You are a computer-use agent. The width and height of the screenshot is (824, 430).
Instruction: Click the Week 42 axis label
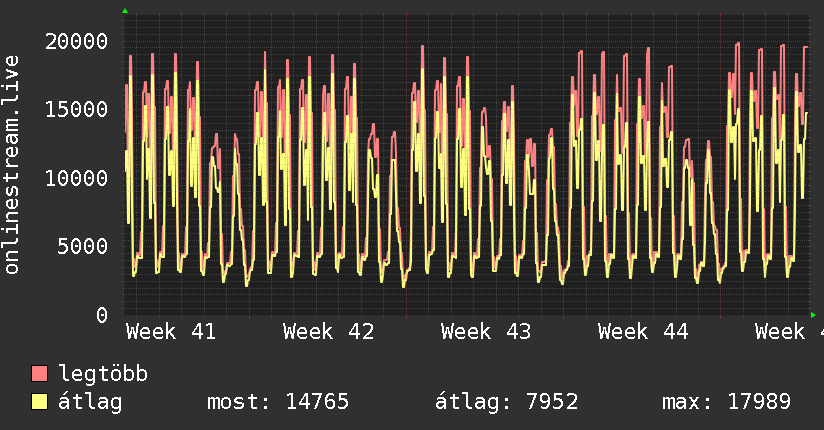(328, 332)
